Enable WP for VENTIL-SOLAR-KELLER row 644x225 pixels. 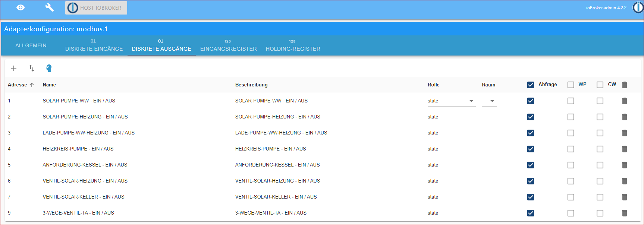click(571, 197)
